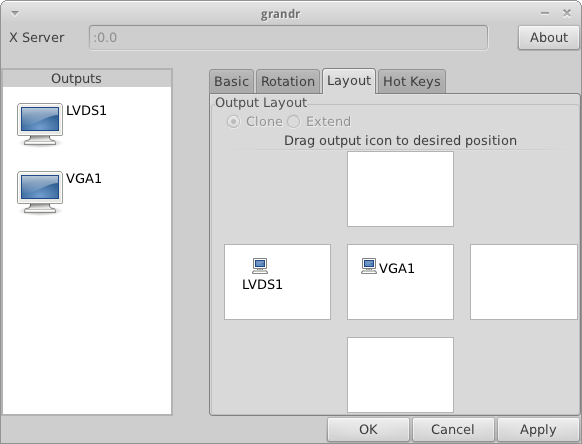Click the empty top layout position box
582x444 pixels.
pos(400,189)
